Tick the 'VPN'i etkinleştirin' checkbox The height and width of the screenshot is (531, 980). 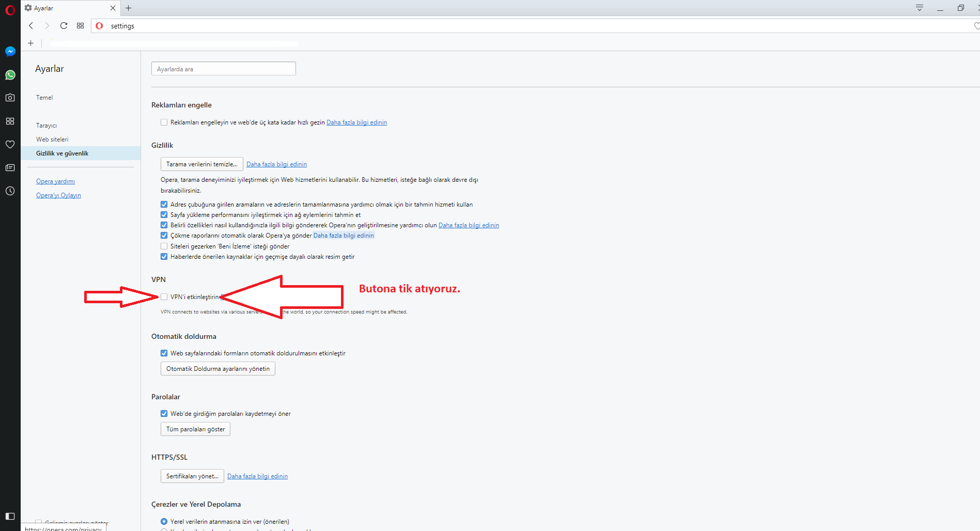164,297
